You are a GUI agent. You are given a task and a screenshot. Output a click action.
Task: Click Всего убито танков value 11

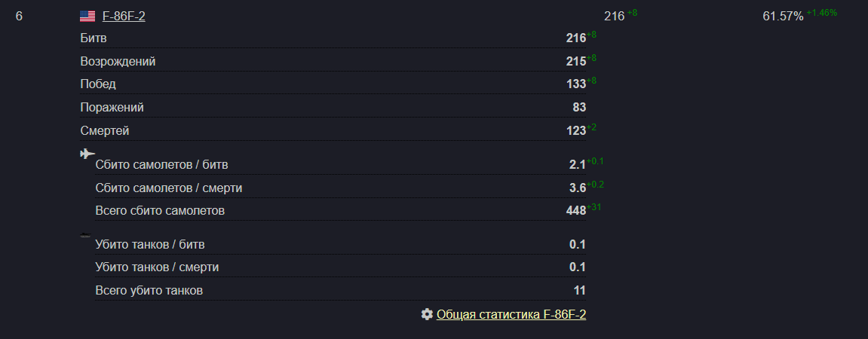pyautogui.click(x=580, y=290)
